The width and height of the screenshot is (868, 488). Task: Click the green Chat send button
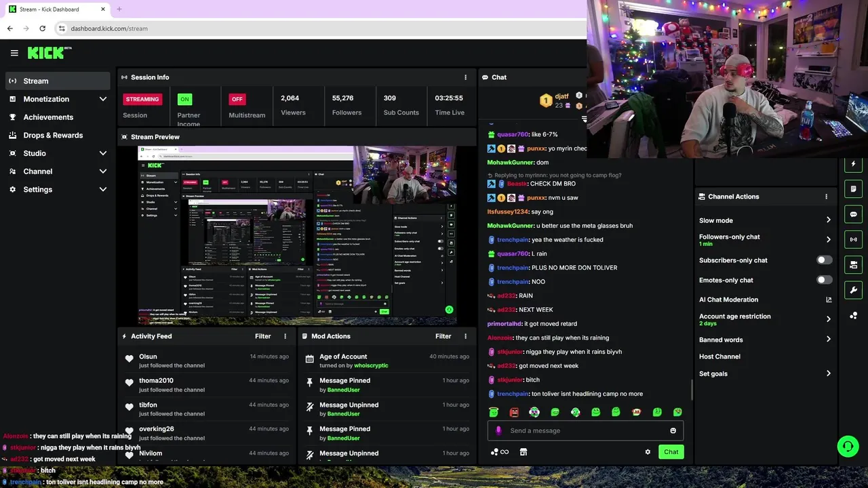tap(671, 452)
